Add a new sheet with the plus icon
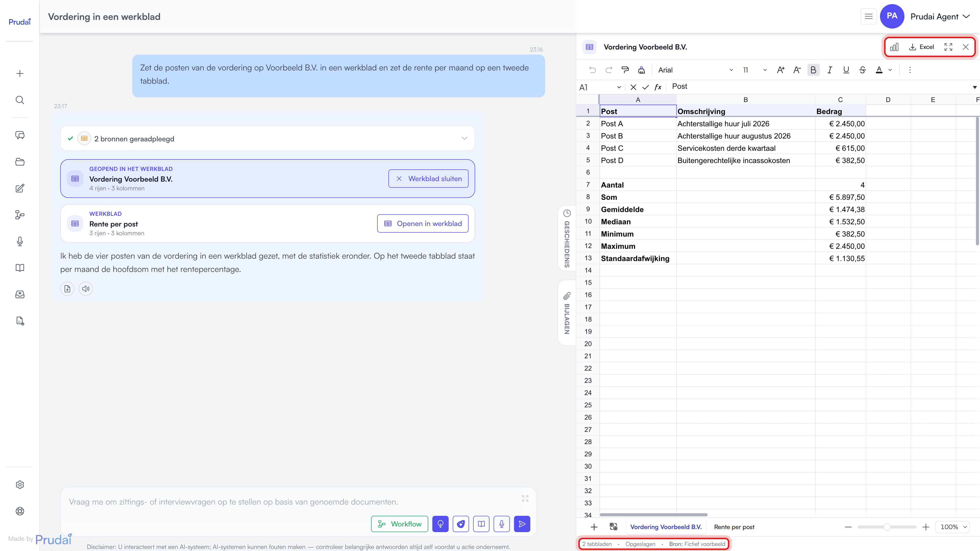980x551 pixels. click(x=594, y=527)
